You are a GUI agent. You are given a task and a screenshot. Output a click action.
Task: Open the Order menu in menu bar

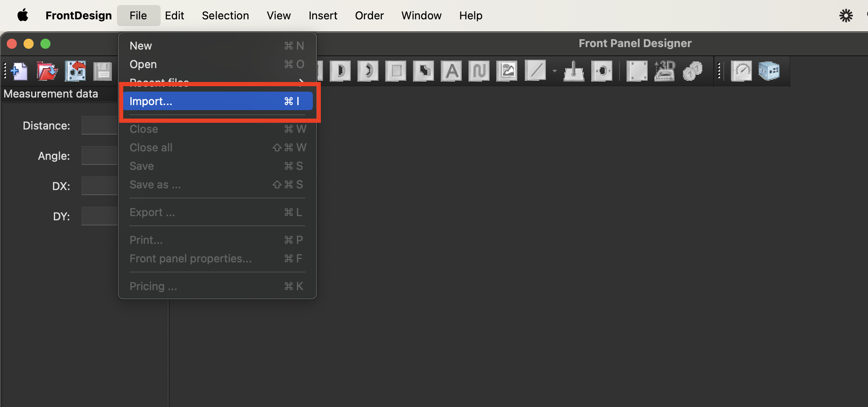tap(369, 16)
